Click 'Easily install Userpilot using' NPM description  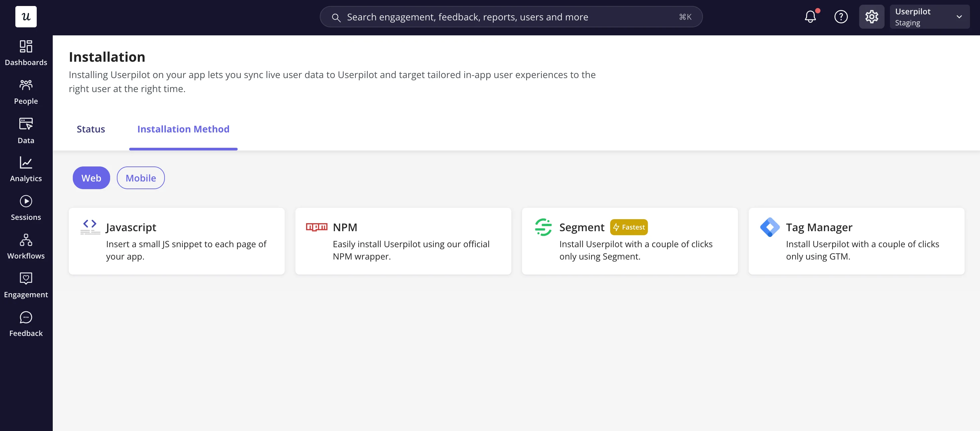pyautogui.click(x=411, y=250)
